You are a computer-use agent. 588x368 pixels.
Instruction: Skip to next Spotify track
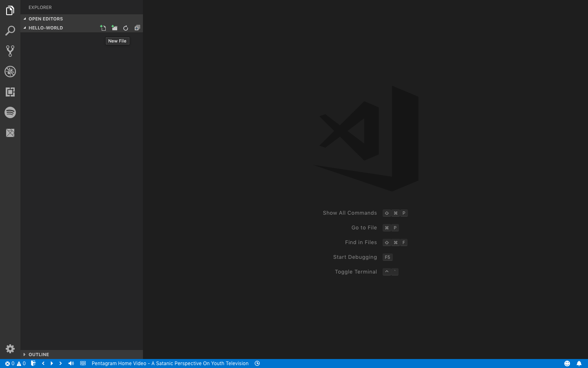(x=60, y=363)
